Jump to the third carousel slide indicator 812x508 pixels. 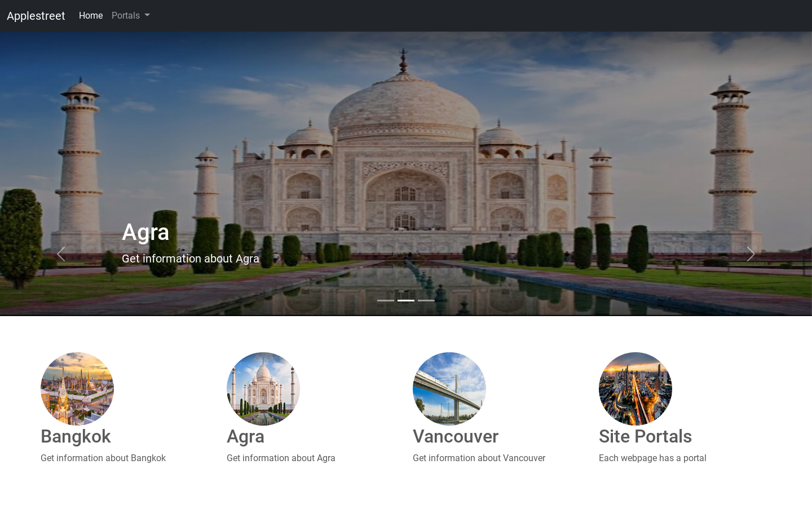(426, 300)
